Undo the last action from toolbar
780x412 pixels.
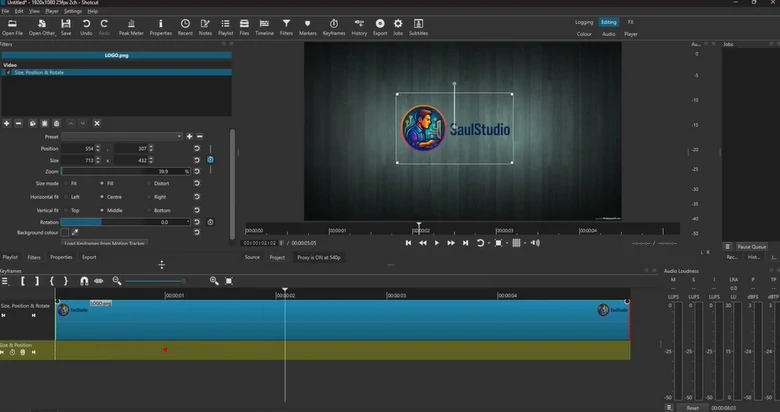86,27
